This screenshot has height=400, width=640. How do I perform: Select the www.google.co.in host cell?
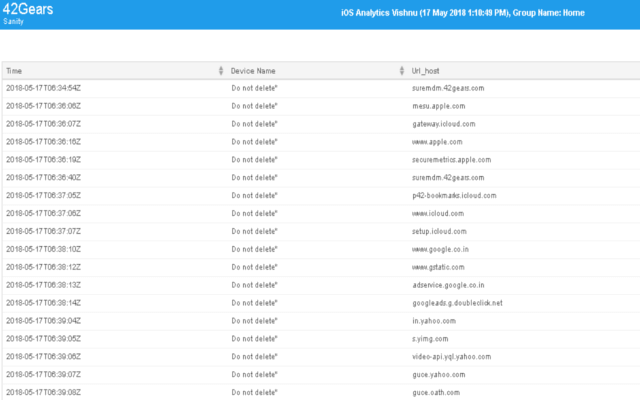point(440,249)
